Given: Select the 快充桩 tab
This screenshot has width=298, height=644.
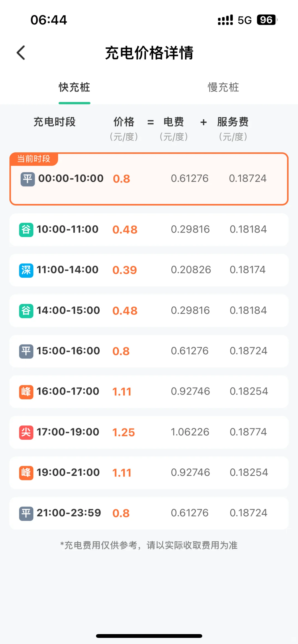Looking at the screenshot, I should point(74,87).
